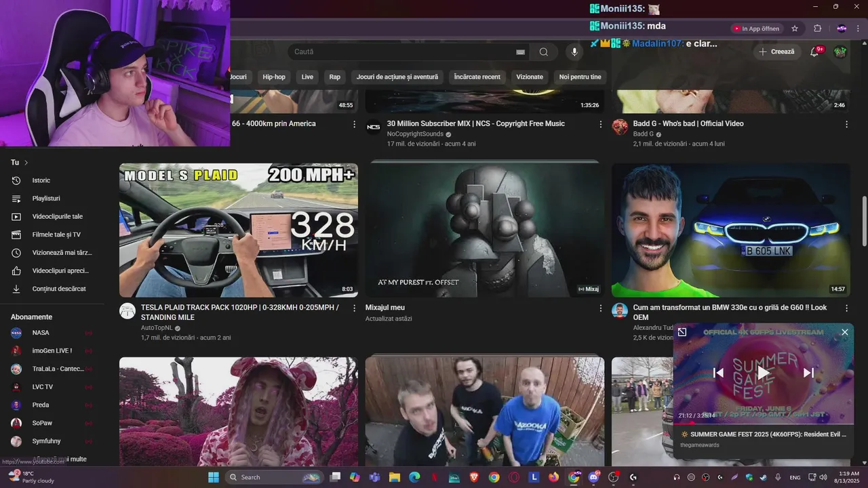Open the Mixajul meu thumbnail
Image resolution: width=868 pixels, height=488 pixels.
tap(485, 230)
